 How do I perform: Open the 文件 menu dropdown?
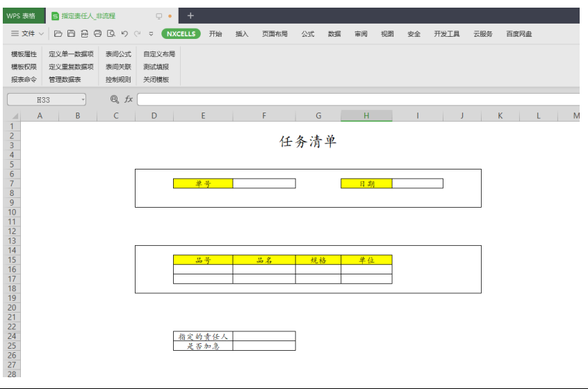(x=28, y=33)
